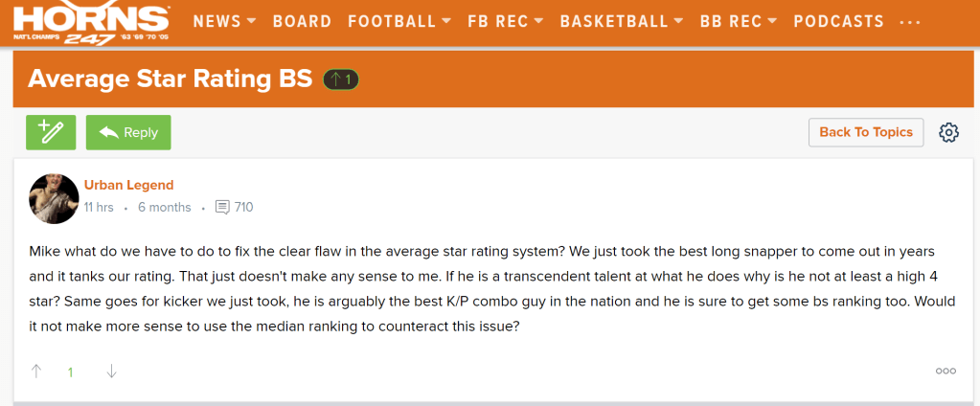Open thread settings gear icon
The image size is (980, 406).
click(x=948, y=133)
